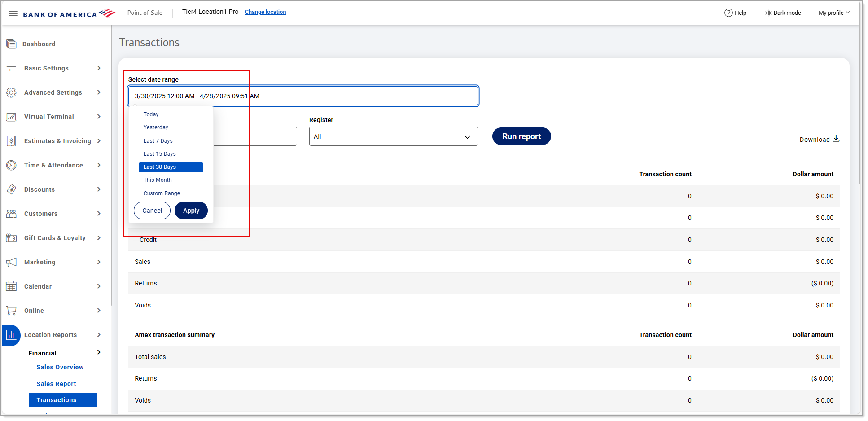Open Sales Report link
This screenshot has width=868, height=421.
pyautogui.click(x=57, y=384)
